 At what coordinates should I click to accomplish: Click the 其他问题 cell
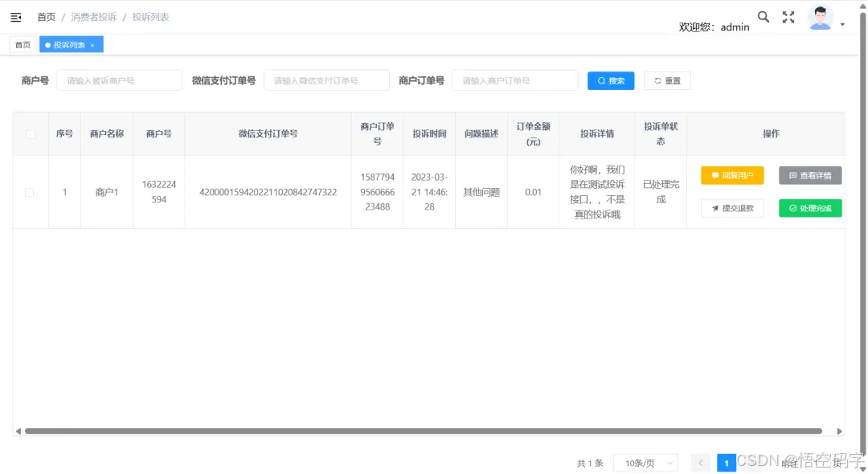pos(481,193)
